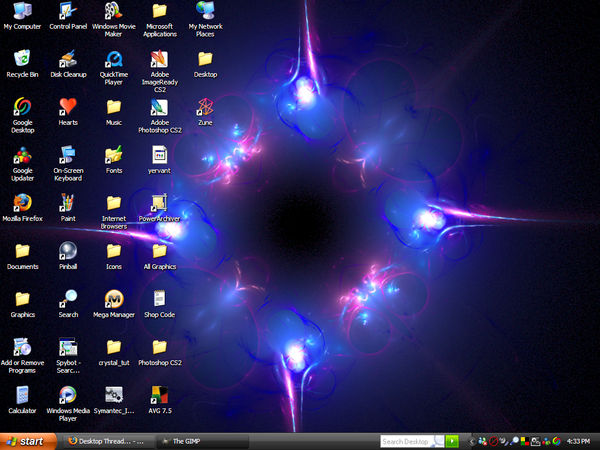Open the Recycle Bin
600x450 pixels.
22,64
